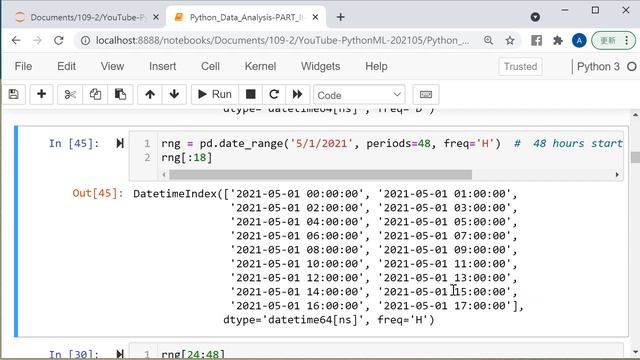
Task: Click the notebook scrollbar down arrow
Action: (635, 352)
